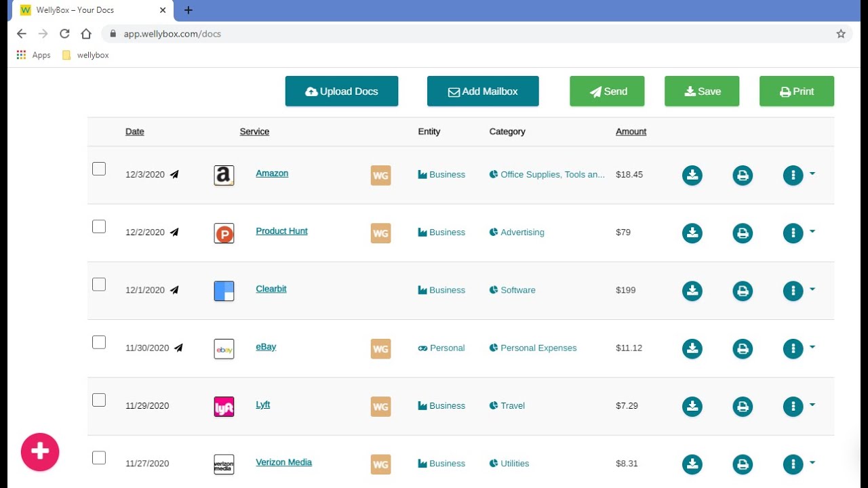Expand the three-dot menu on the Clearbit row

[x=793, y=291]
